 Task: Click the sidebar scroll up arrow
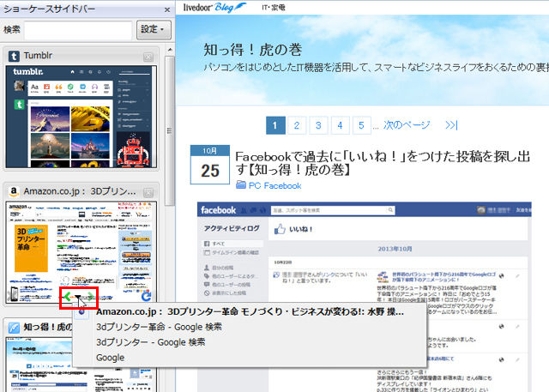point(170,50)
